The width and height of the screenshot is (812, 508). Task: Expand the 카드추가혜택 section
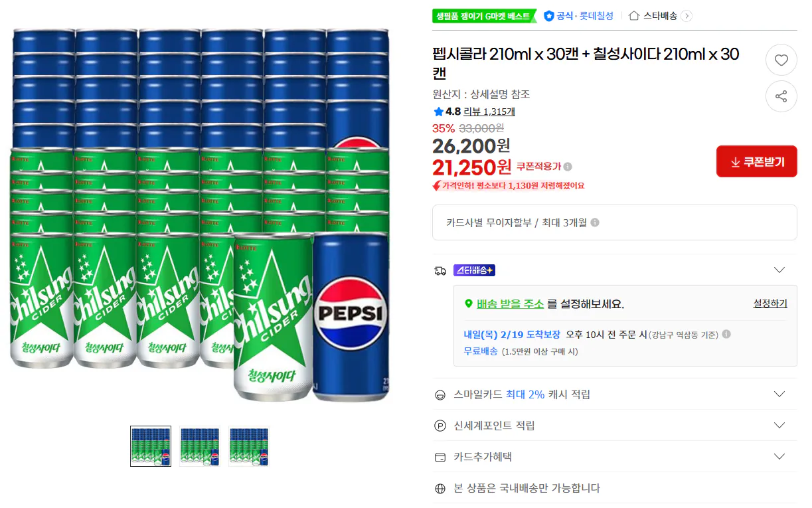click(x=779, y=456)
